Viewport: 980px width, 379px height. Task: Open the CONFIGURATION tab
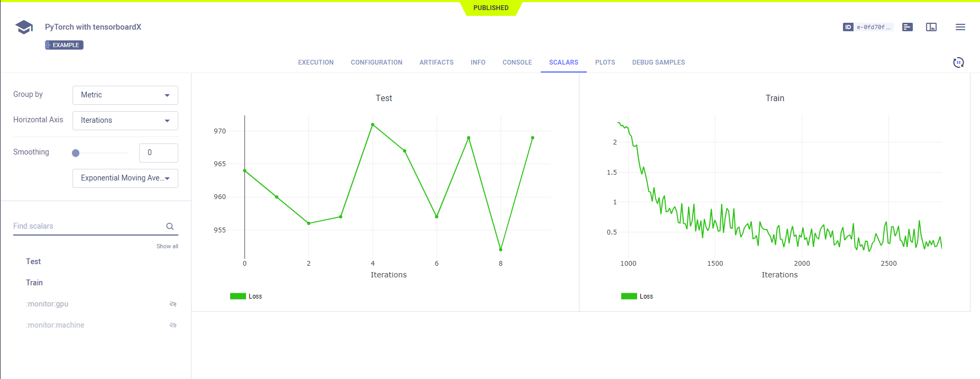(x=376, y=62)
